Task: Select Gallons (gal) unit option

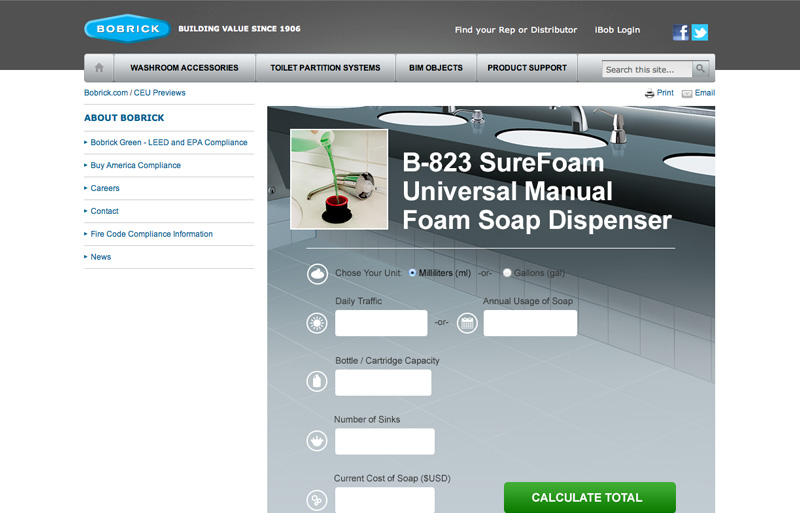Action: pos(507,273)
